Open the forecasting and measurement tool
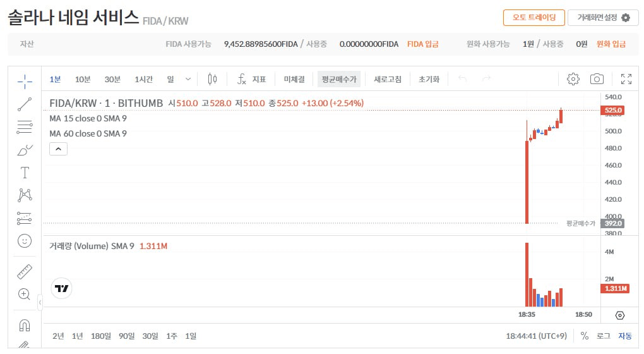Screen dimensions: 644x354 (x=25, y=218)
